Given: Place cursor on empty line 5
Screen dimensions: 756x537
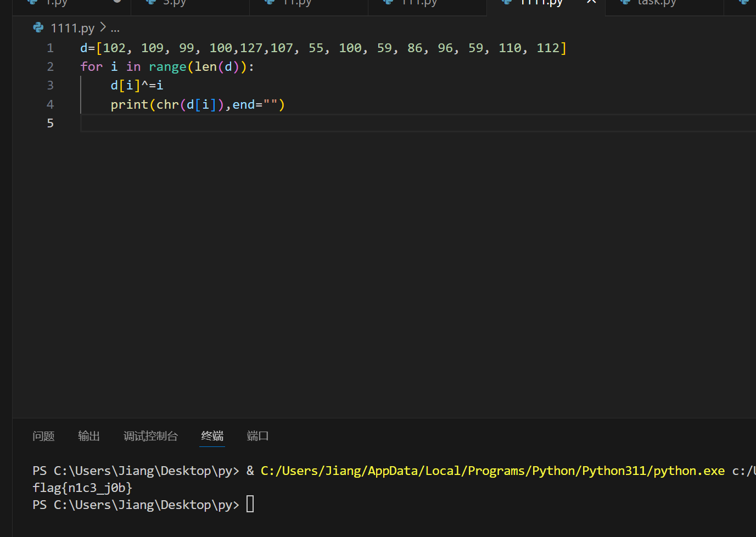Looking at the screenshot, I should 417,123.
